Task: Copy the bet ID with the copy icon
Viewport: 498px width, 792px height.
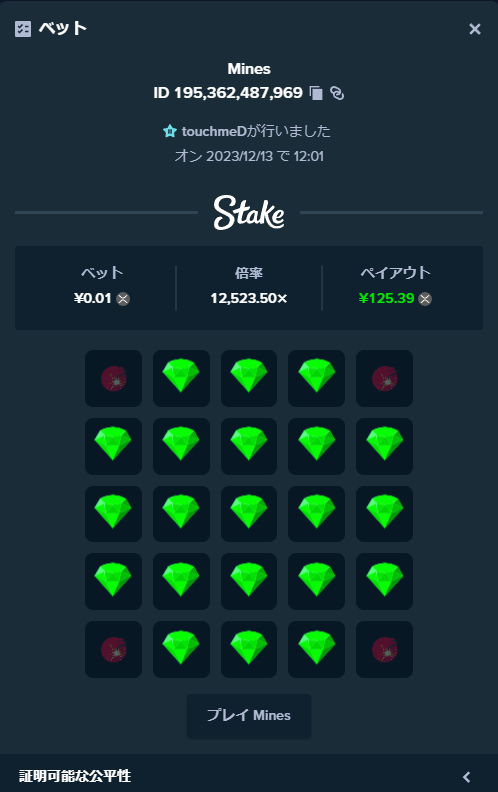Action: 316,93
